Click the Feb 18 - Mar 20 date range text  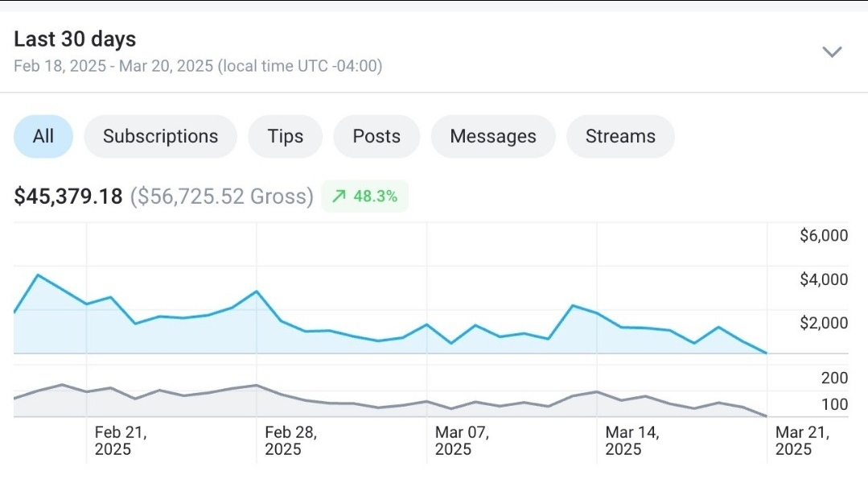point(198,66)
